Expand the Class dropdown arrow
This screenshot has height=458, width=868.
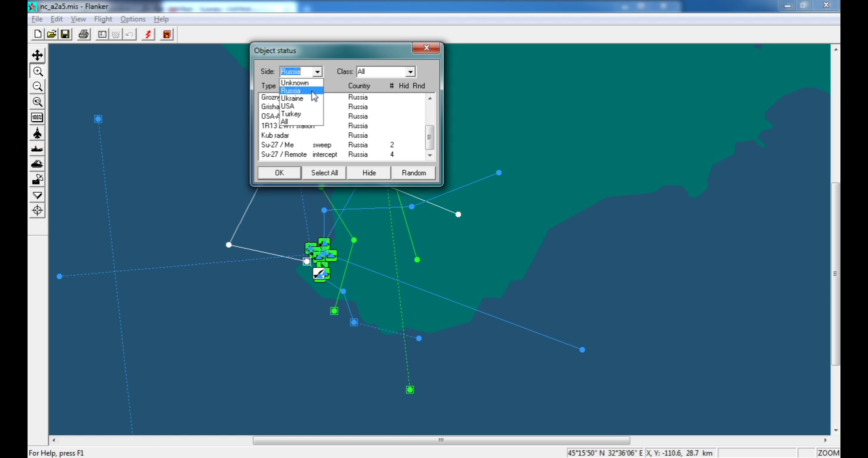tap(410, 72)
